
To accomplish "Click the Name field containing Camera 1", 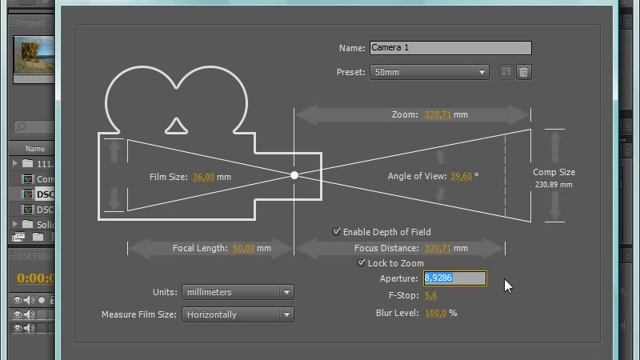I will click(451, 48).
